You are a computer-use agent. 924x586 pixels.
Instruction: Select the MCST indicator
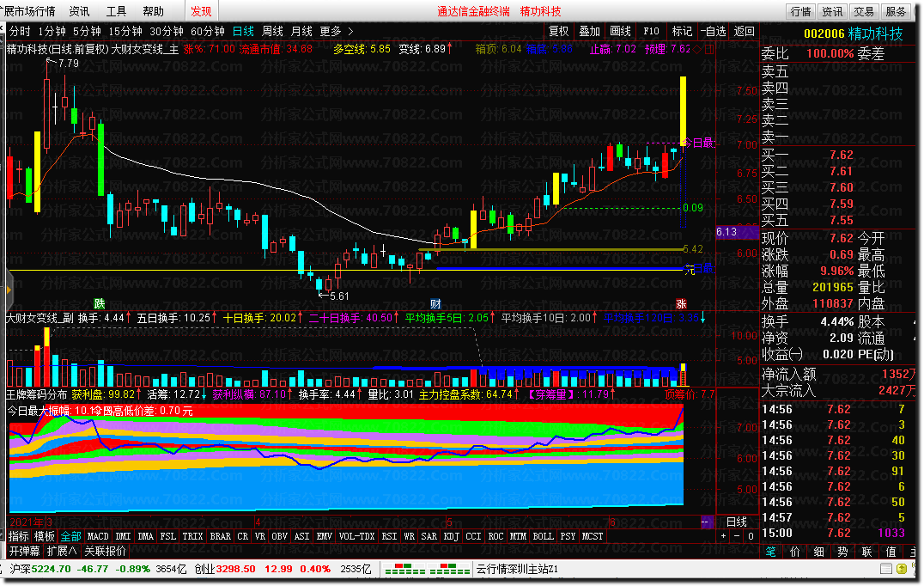(593, 536)
